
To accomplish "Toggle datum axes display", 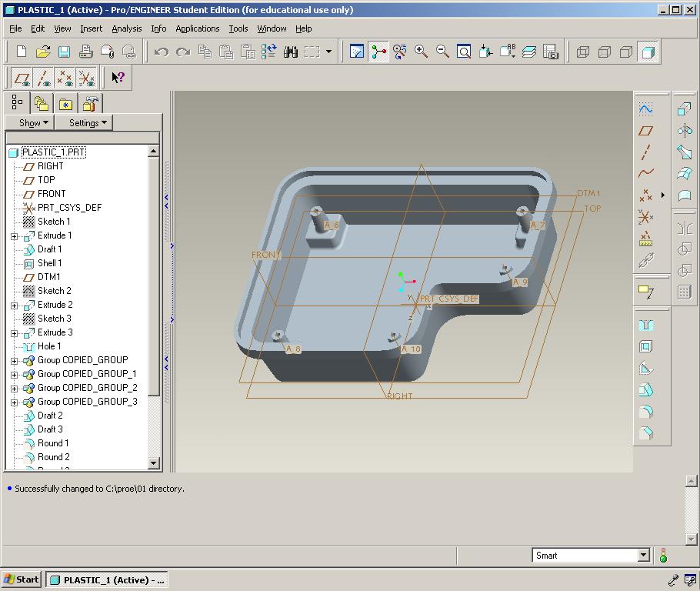I will point(44,78).
